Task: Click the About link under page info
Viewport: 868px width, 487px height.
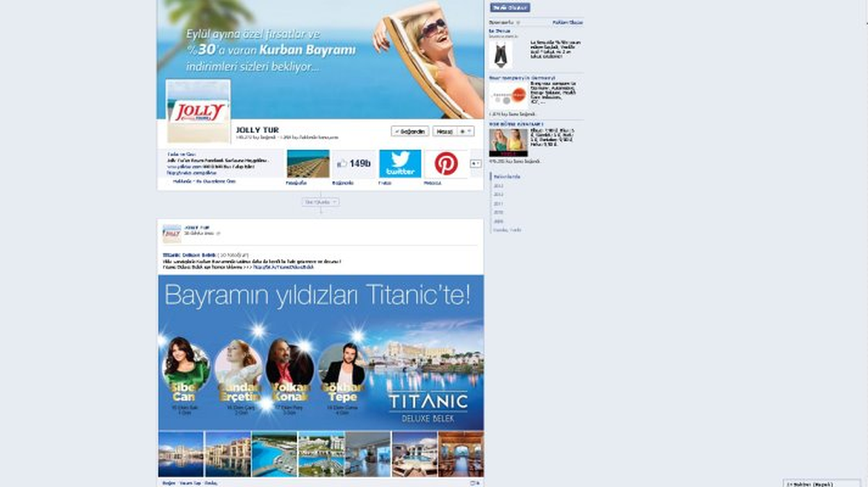Action: point(183,182)
